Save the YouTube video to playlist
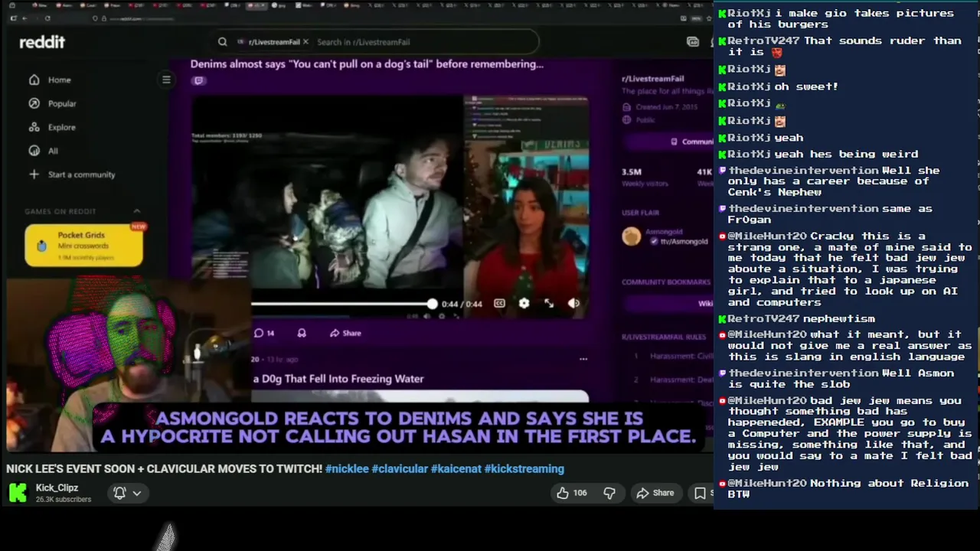The height and width of the screenshot is (551, 980). coord(701,493)
